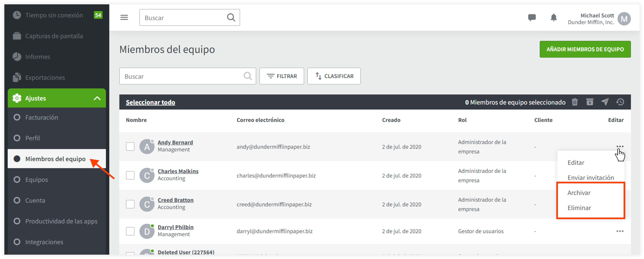Click the Exportaciones file icon
Image resolution: width=644 pixels, height=259 pixels.
[17, 77]
